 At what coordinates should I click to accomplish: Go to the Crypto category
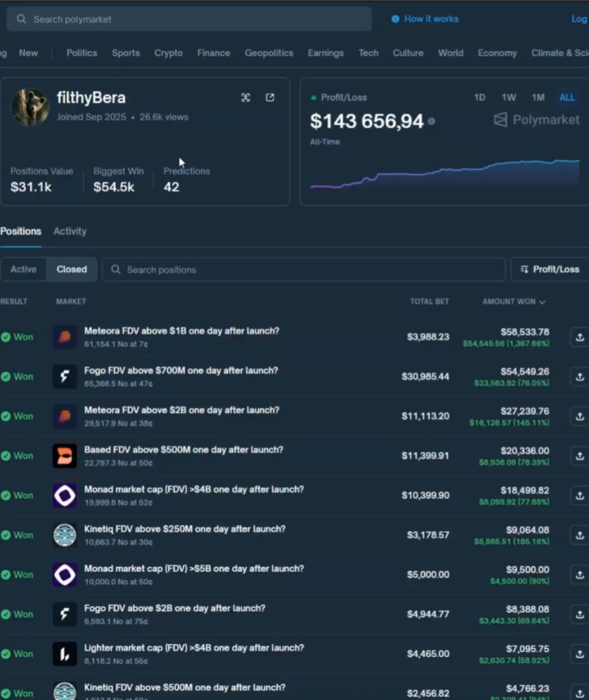(x=169, y=53)
